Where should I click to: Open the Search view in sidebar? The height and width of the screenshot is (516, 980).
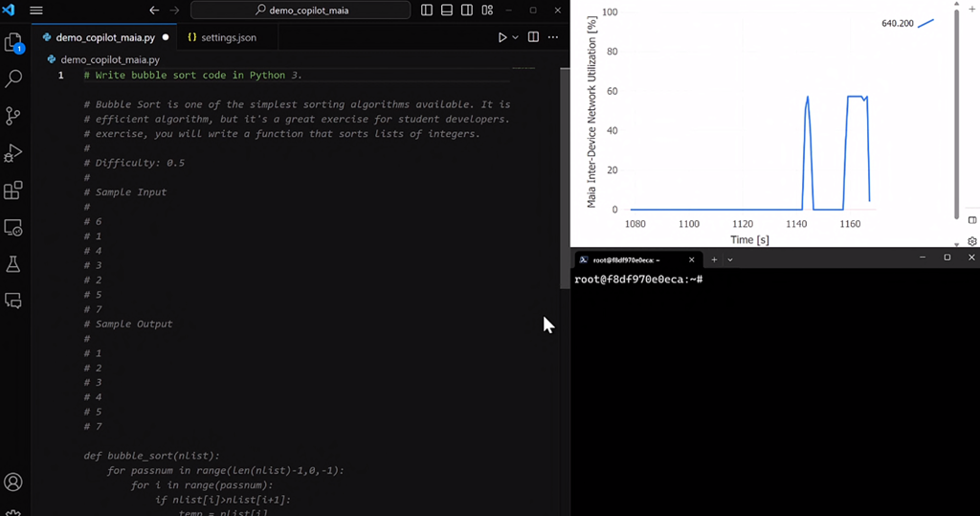[13, 79]
